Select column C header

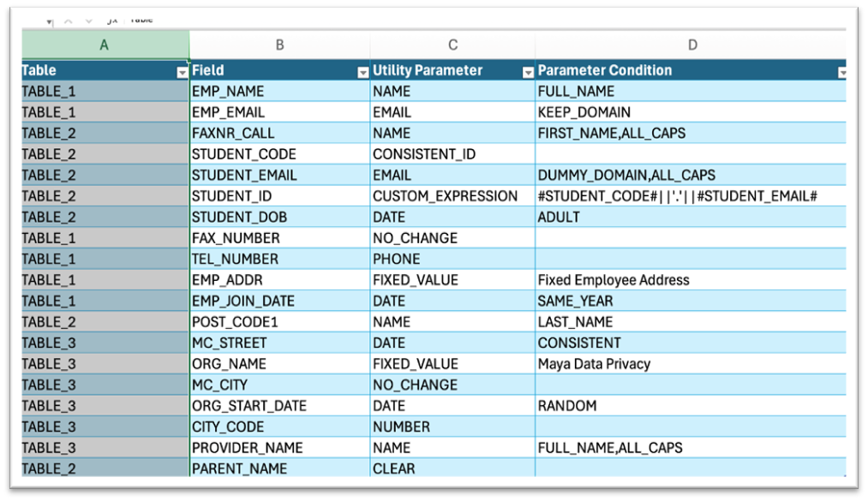452,45
